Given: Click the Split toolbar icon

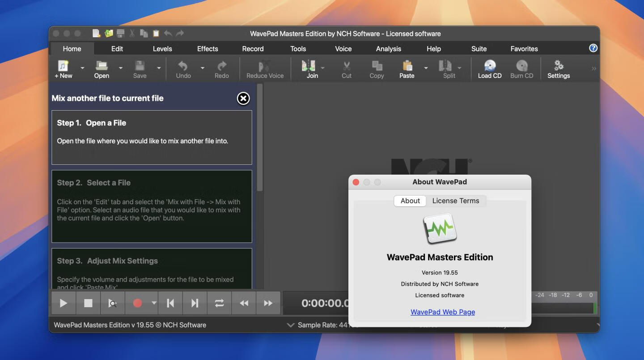Looking at the screenshot, I should (x=445, y=66).
